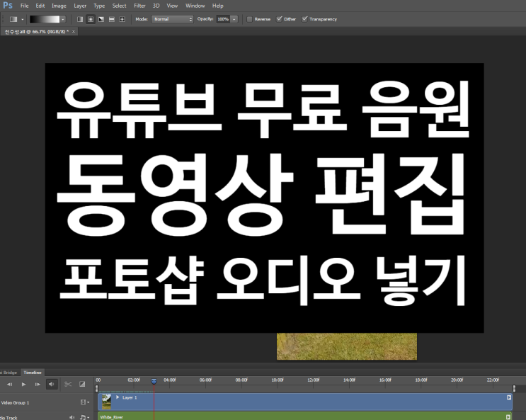Viewport: 526px width, 420px height.
Task: Open the View menu
Action: (x=172, y=6)
